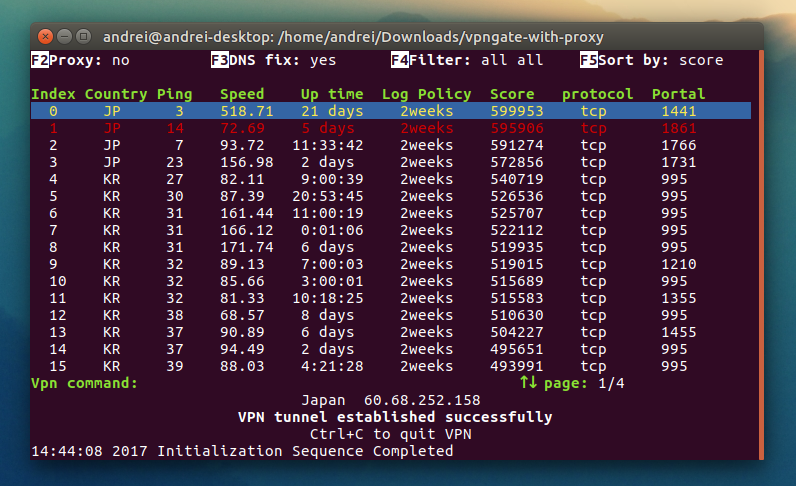796x486 pixels.
Task: Select highlighted server row with score 599953
Action: 391,111
